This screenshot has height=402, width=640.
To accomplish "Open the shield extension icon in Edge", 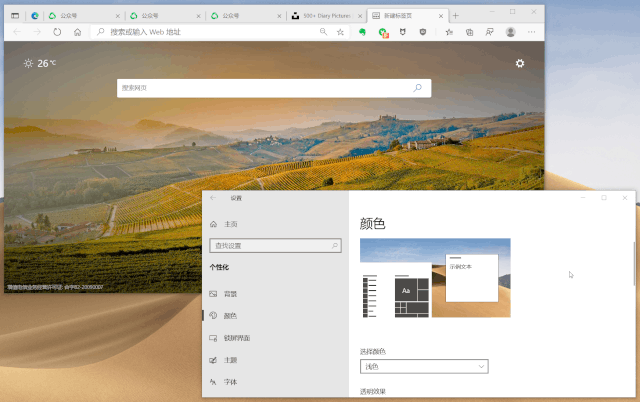I will point(423,32).
